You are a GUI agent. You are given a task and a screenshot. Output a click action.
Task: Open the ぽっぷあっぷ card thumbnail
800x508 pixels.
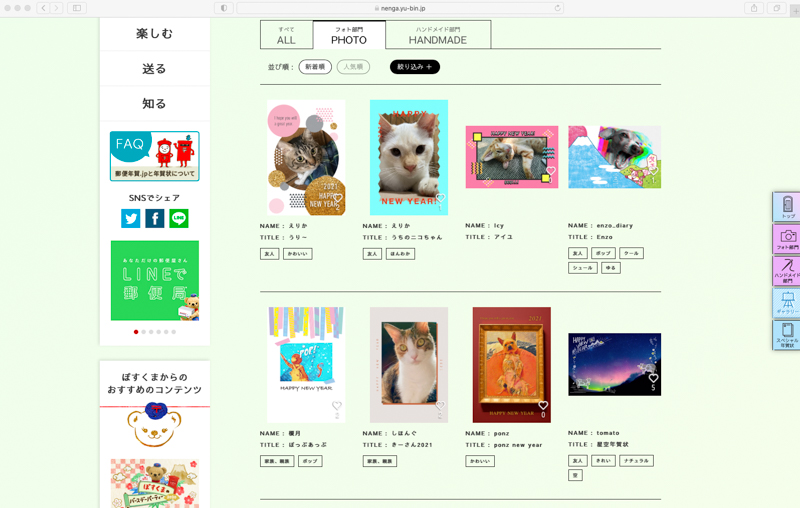[306, 365]
